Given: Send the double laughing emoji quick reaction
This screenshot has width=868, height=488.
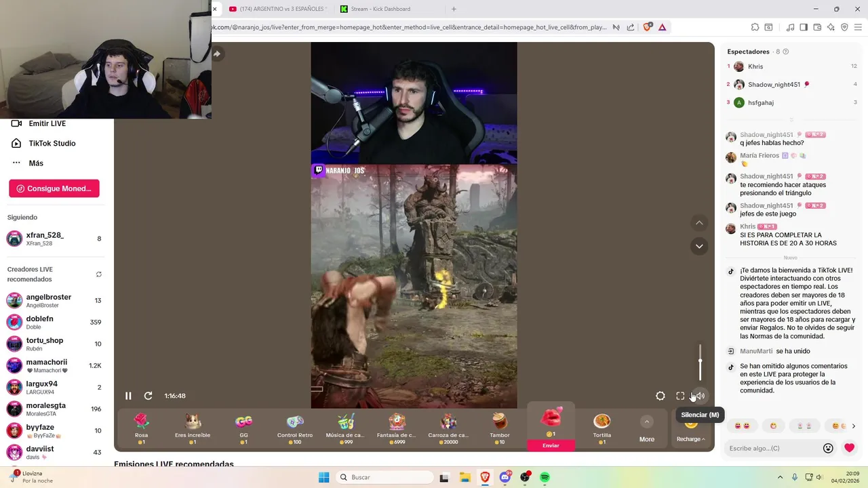Looking at the screenshot, I should point(742,426).
